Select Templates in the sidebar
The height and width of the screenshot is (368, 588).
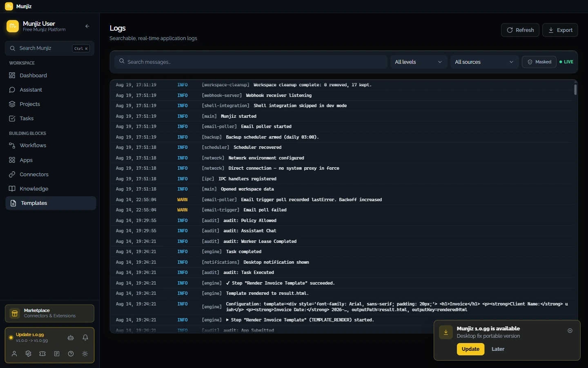[x=50, y=203]
